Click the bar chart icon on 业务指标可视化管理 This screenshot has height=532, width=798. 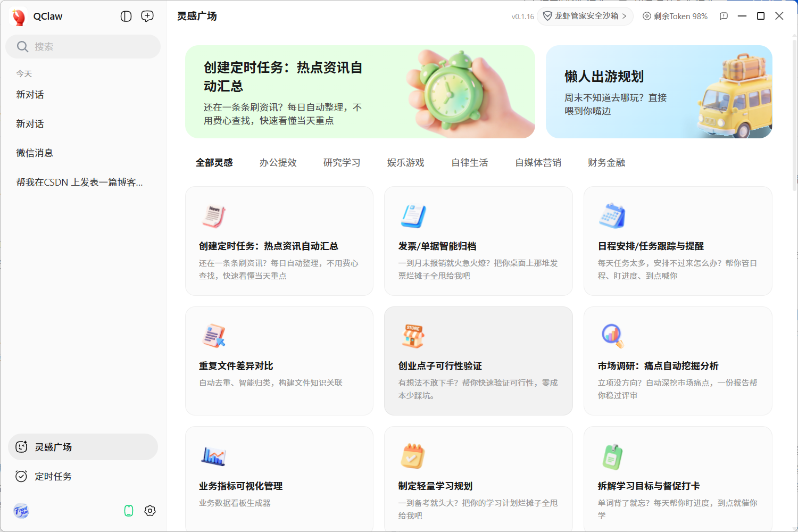pos(214,456)
